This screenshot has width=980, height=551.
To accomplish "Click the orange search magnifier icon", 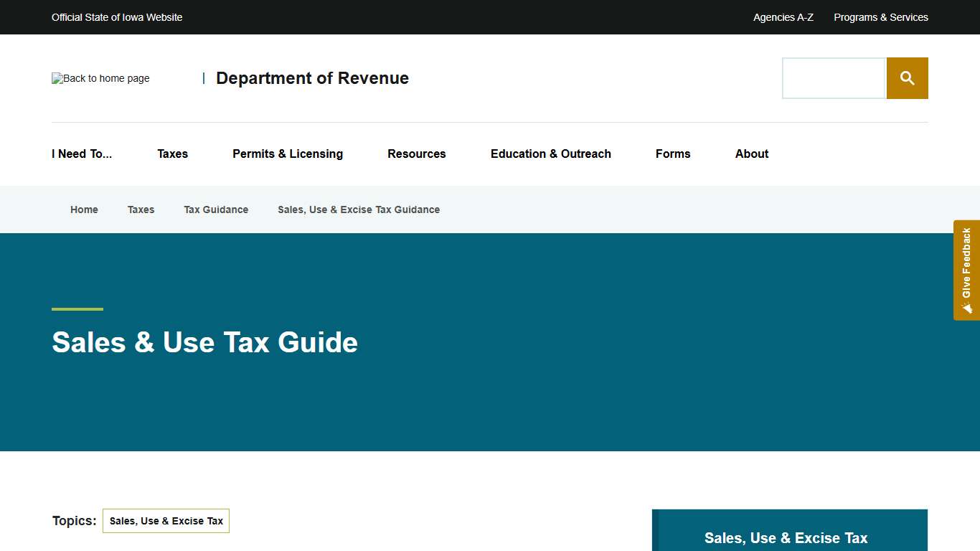I will (x=907, y=77).
